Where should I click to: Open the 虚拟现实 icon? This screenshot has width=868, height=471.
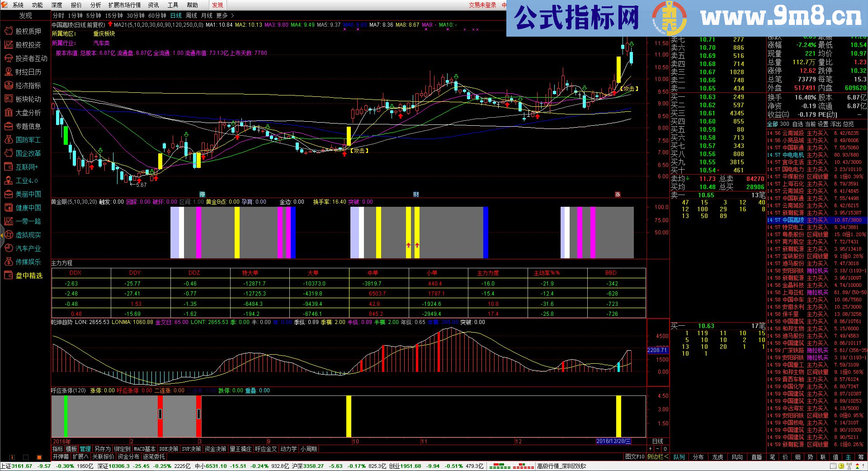(8, 234)
